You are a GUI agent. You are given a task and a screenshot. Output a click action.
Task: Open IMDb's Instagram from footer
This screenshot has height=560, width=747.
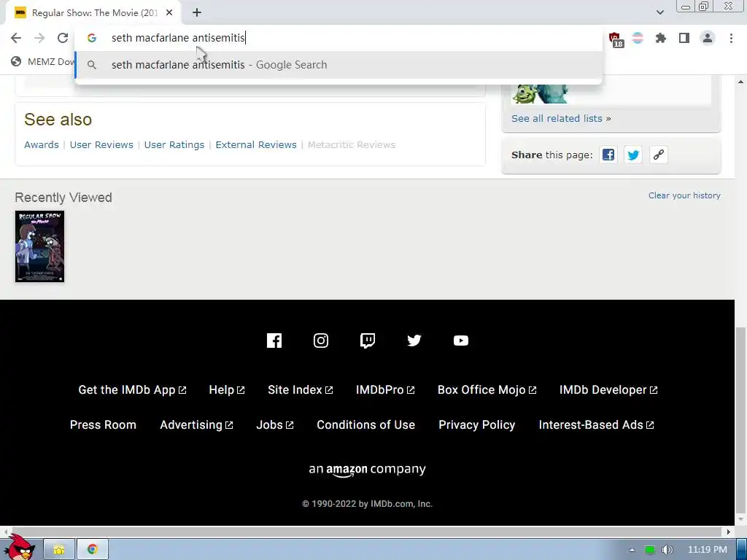tap(321, 341)
